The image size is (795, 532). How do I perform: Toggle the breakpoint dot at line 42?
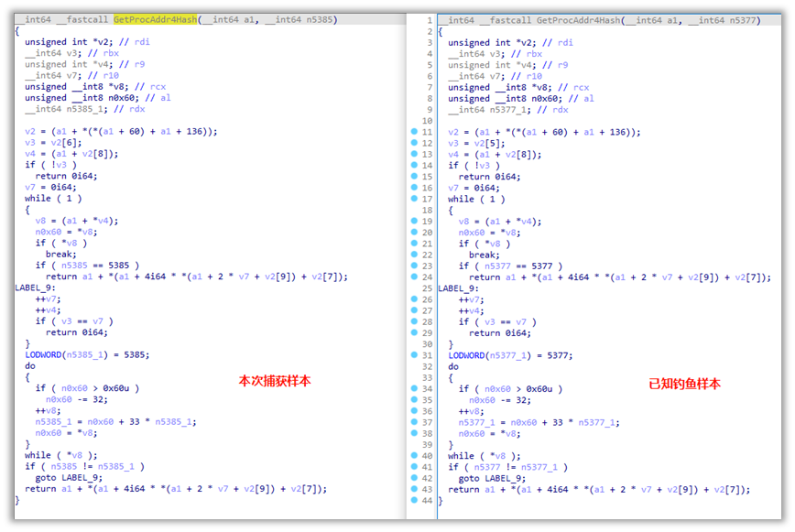(x=414, y=478)
